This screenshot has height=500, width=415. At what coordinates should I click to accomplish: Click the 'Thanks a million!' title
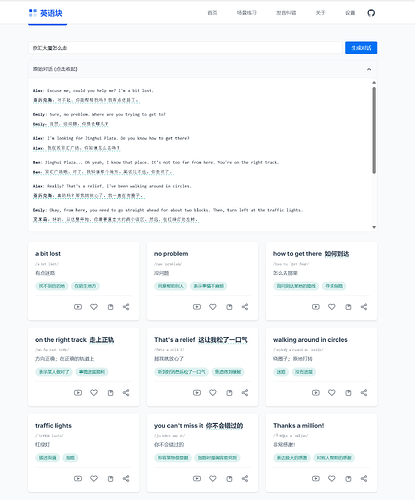click(299, 426)
